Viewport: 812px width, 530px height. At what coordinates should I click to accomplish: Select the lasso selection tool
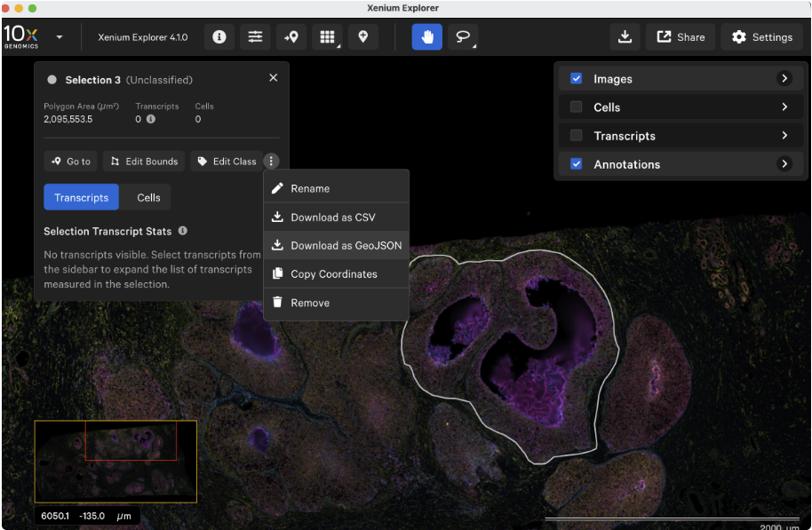coord(463,36)
